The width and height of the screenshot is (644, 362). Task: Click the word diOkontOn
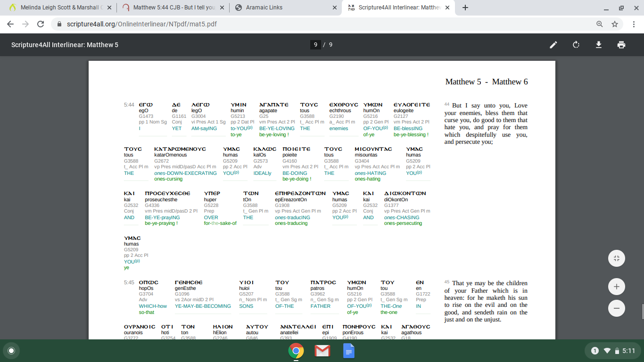coord(396,199)
